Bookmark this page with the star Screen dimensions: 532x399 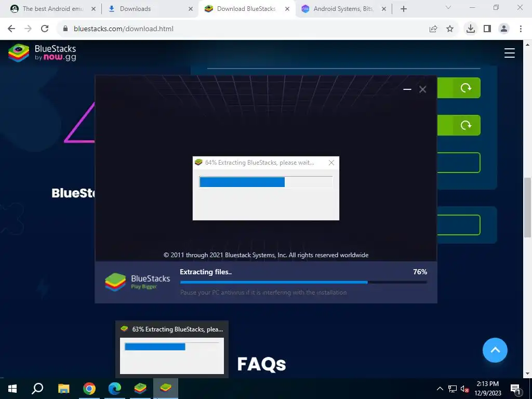tap(450, 29)
